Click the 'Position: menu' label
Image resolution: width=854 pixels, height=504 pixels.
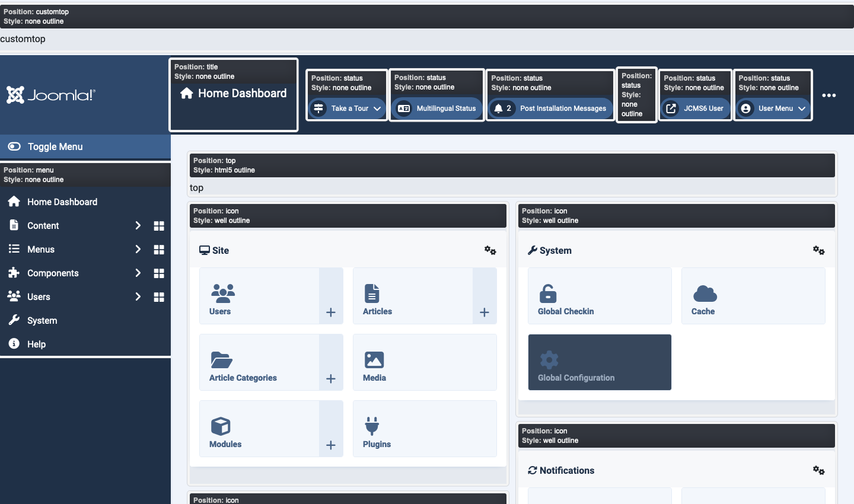coord(28,170)
